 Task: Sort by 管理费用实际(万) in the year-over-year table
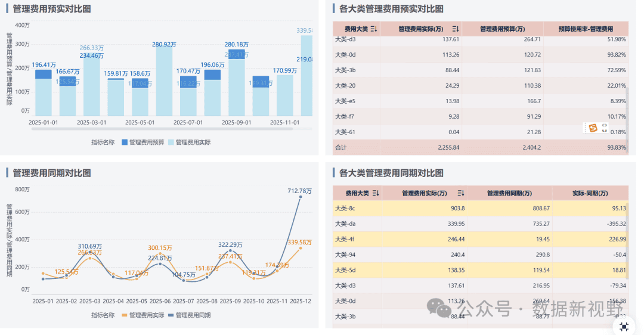point(461,193)
